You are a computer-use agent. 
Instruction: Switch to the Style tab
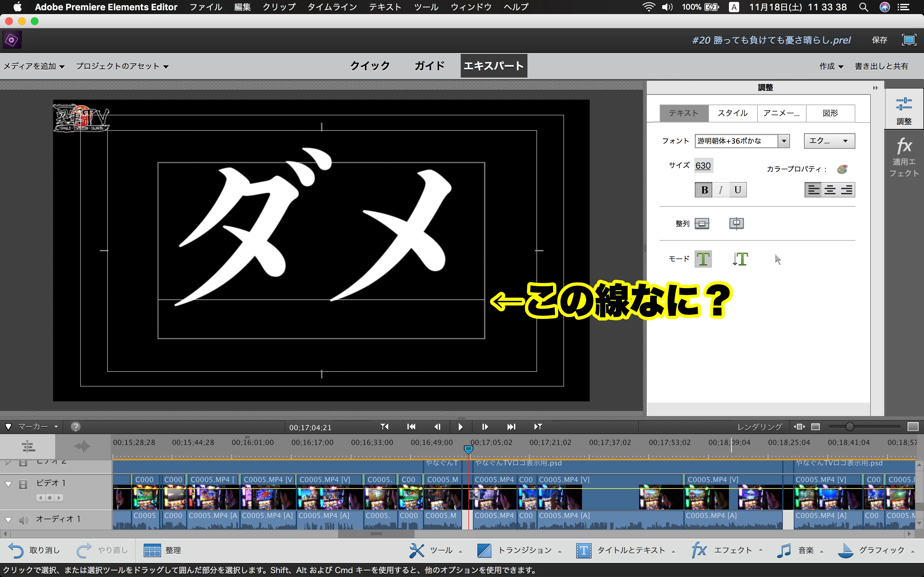pos(732,113)
